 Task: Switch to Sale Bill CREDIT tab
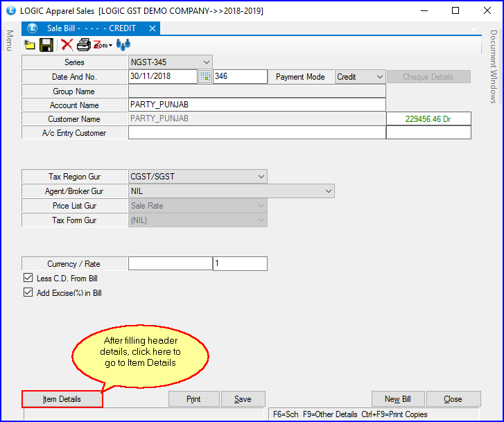click(91, 28)
